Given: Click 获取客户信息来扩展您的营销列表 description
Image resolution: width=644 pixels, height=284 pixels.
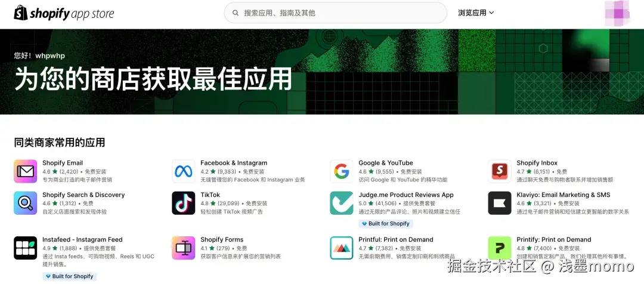Looking at the screenshot, I should pos(240,257).
